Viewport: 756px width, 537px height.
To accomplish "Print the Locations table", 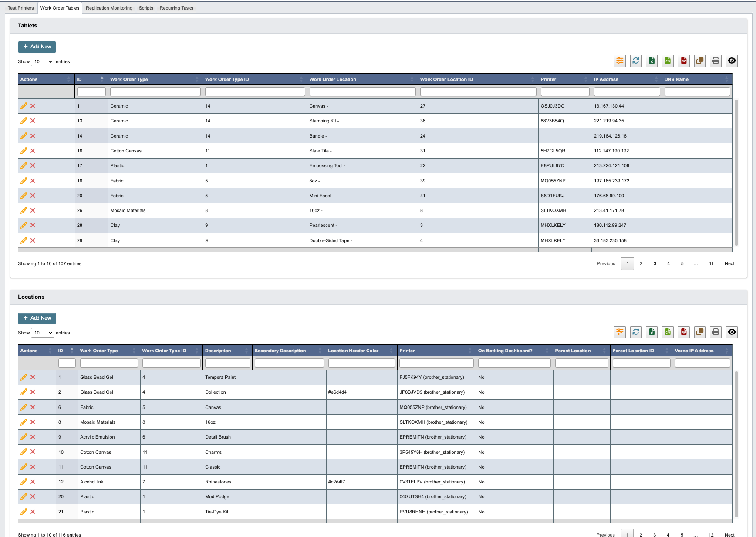I will [716, 332].
